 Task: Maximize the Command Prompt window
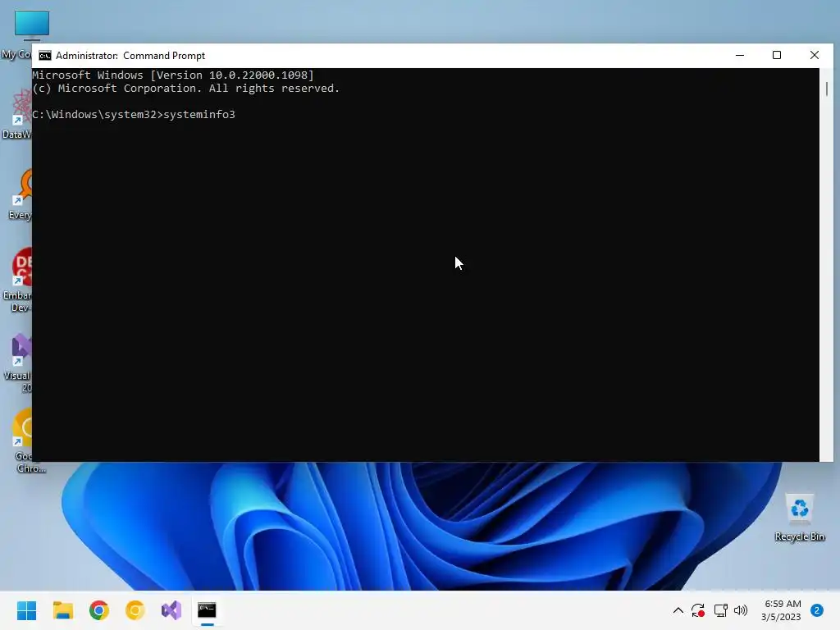[x=777, y=55]
